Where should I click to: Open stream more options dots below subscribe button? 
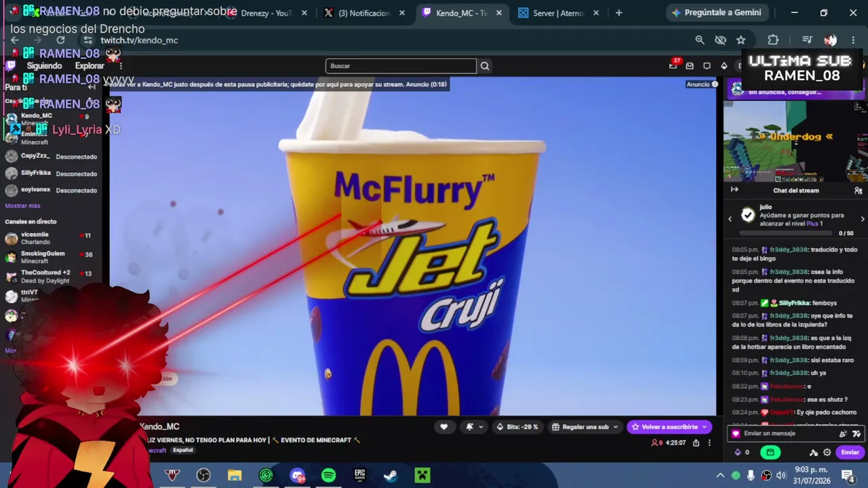point(710,443)
